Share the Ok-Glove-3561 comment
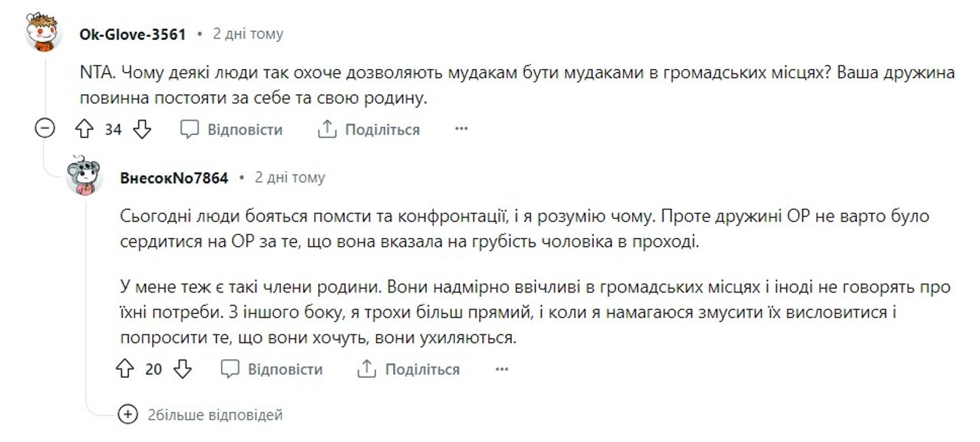980x442 pixels. click(369, 130)
